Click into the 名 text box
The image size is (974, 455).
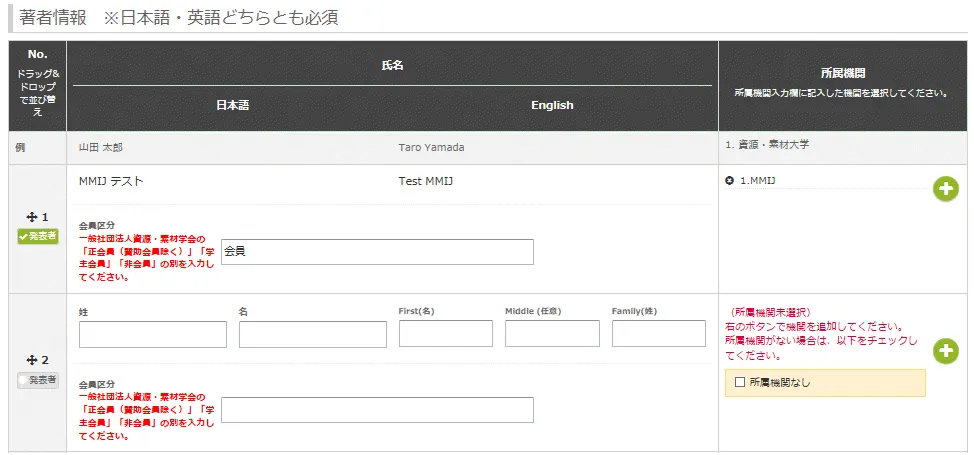[x=312, y=334]
